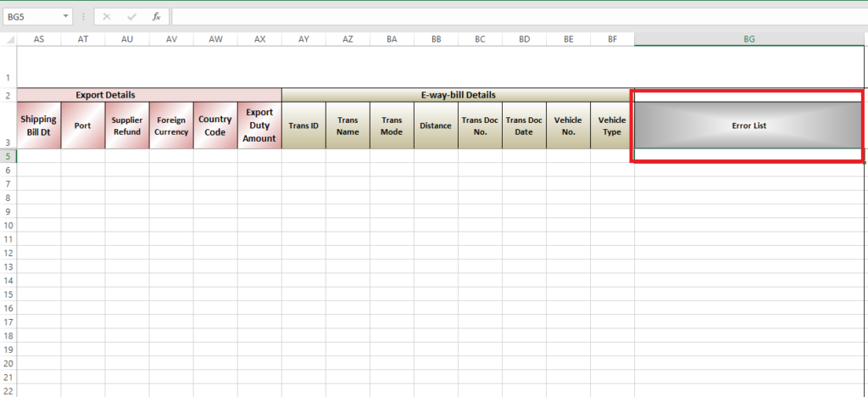This screenshot has width=868, height=397.
Task: Select row header 2
Action: [x=8, y=95]
